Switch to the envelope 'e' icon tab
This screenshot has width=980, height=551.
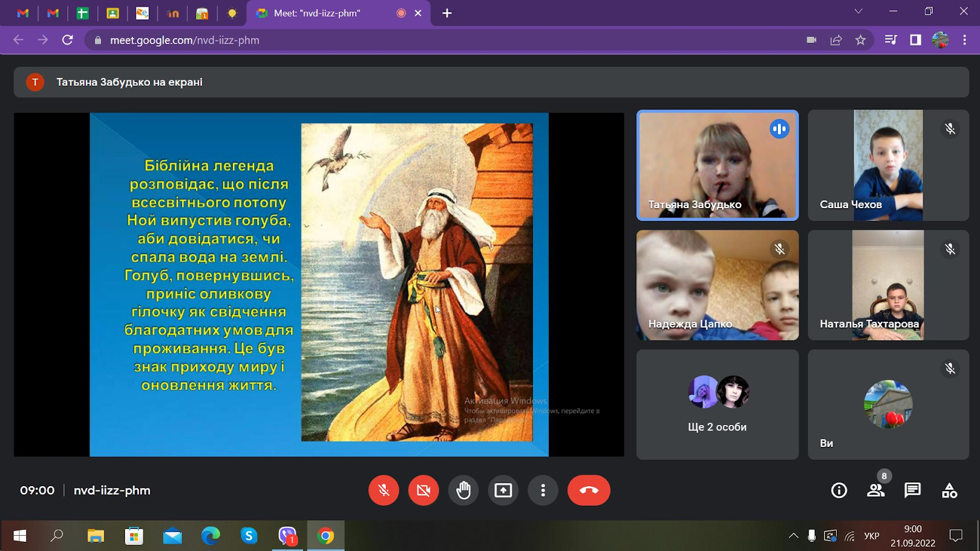click(143, 13)
